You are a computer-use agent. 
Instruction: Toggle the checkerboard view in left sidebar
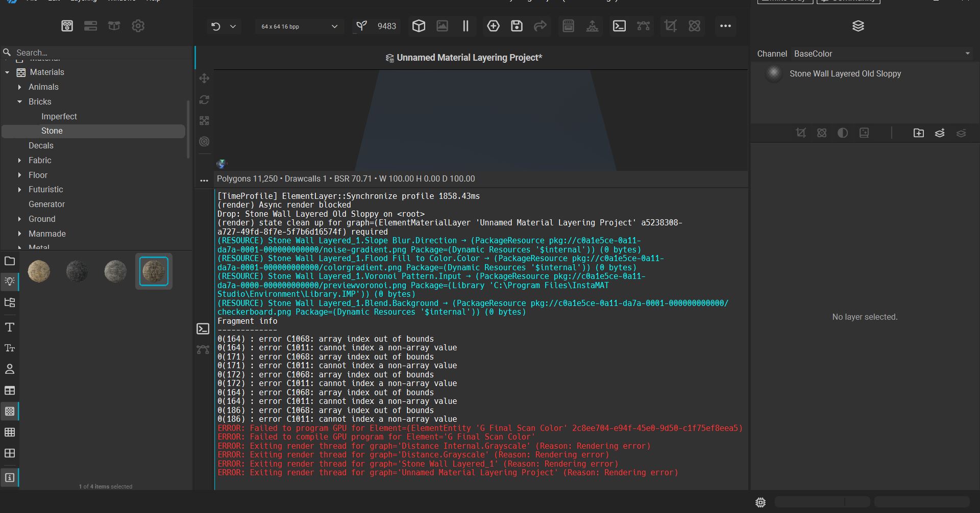(x=10, y=411)
